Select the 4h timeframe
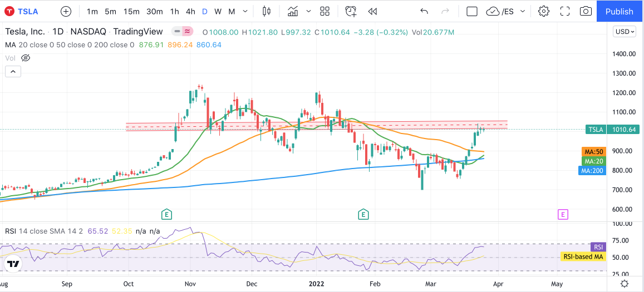The width and height of the screenshot is (644, 292). coord(190,12)
